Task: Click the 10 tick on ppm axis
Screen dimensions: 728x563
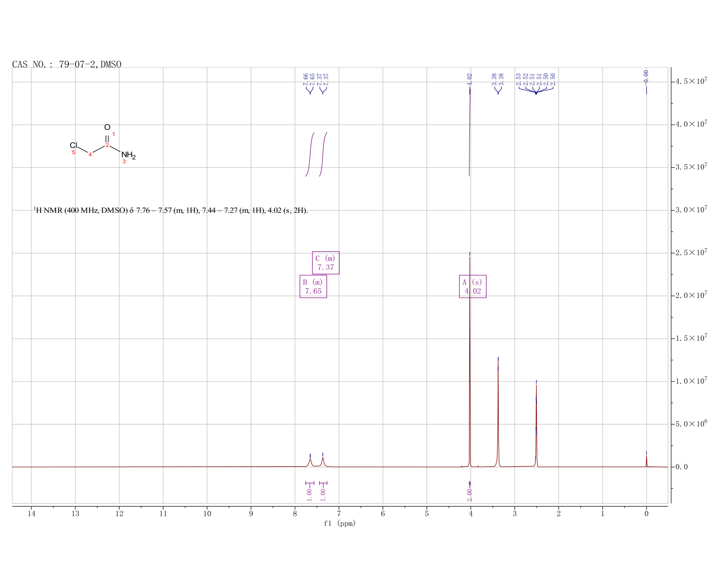Action: [207, 514]
